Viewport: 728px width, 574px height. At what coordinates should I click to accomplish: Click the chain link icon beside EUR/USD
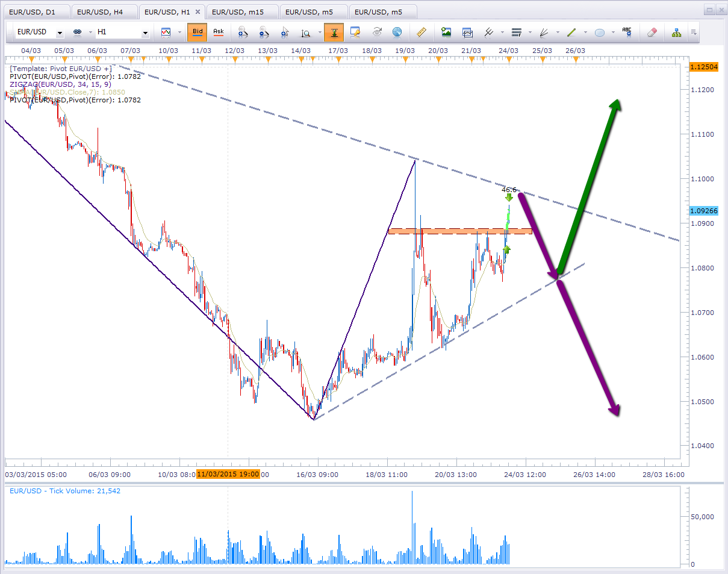(77, 33)
